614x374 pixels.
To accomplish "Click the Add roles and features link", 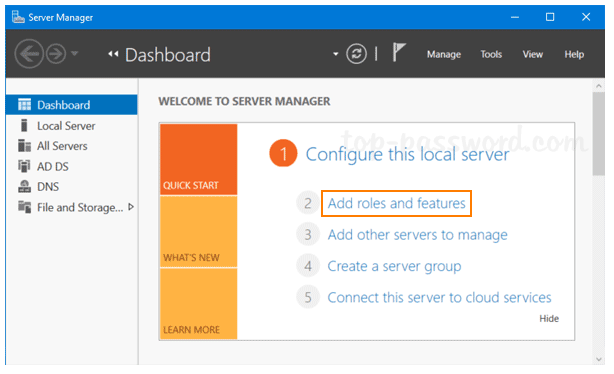I will pos(396,203).
